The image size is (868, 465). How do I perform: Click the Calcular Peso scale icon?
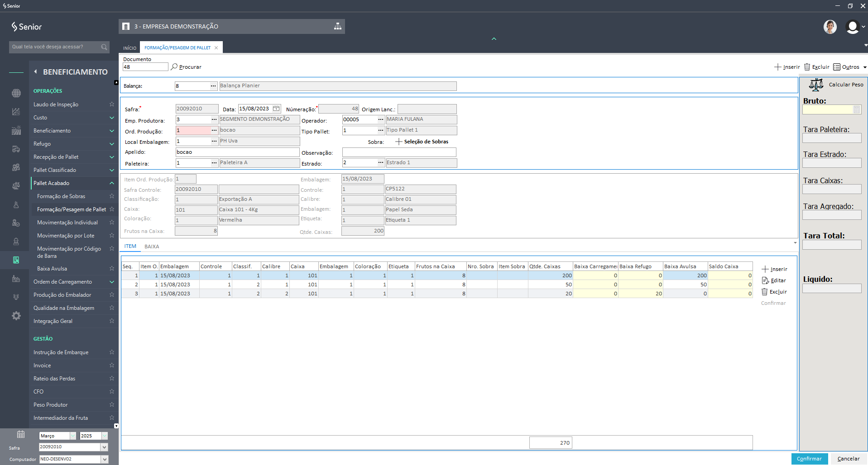click(x=816, y=85)
